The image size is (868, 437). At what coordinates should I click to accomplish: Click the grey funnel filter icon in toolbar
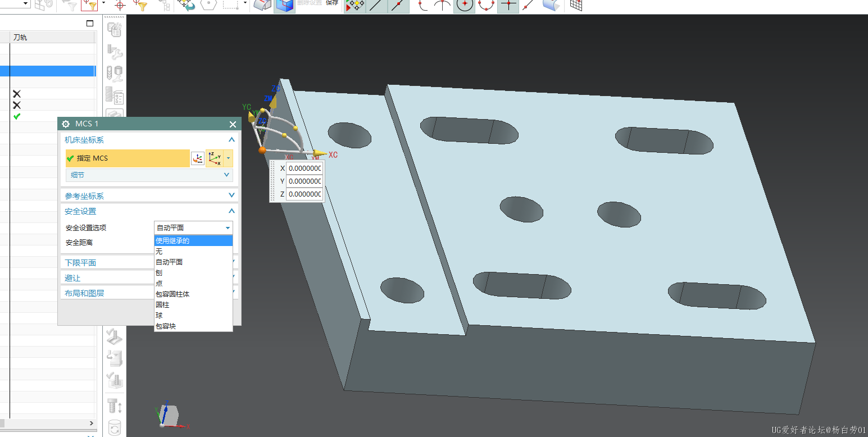coord(69,6)
